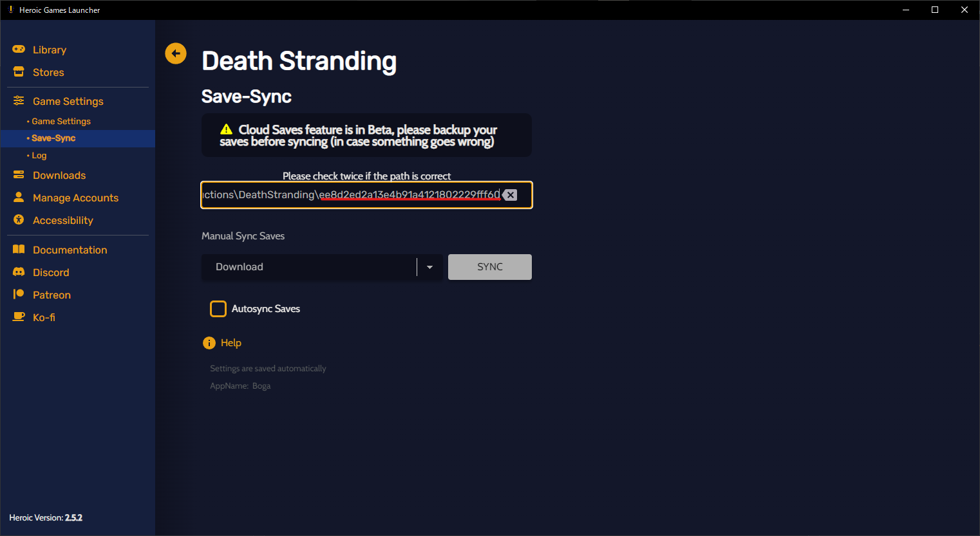Open the Help link text

tap(231, 343)
